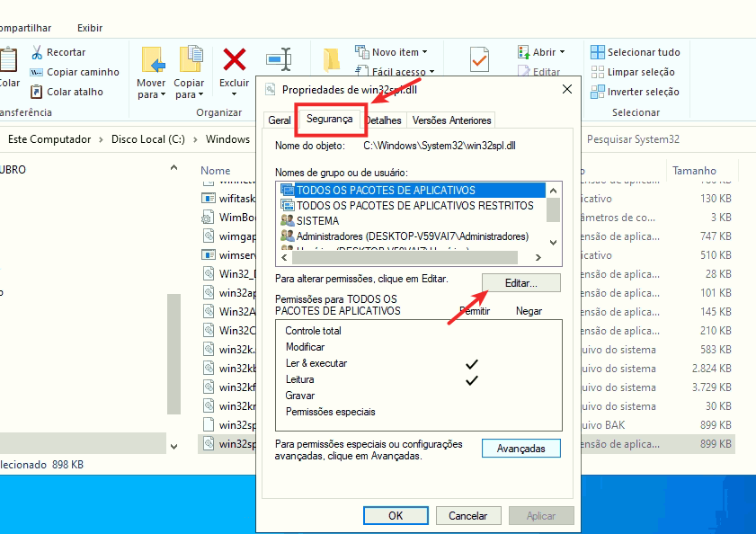Screen dimensions: 756x534
Task: Open the Novo item dropdown arrow
Action: [425, 52]
